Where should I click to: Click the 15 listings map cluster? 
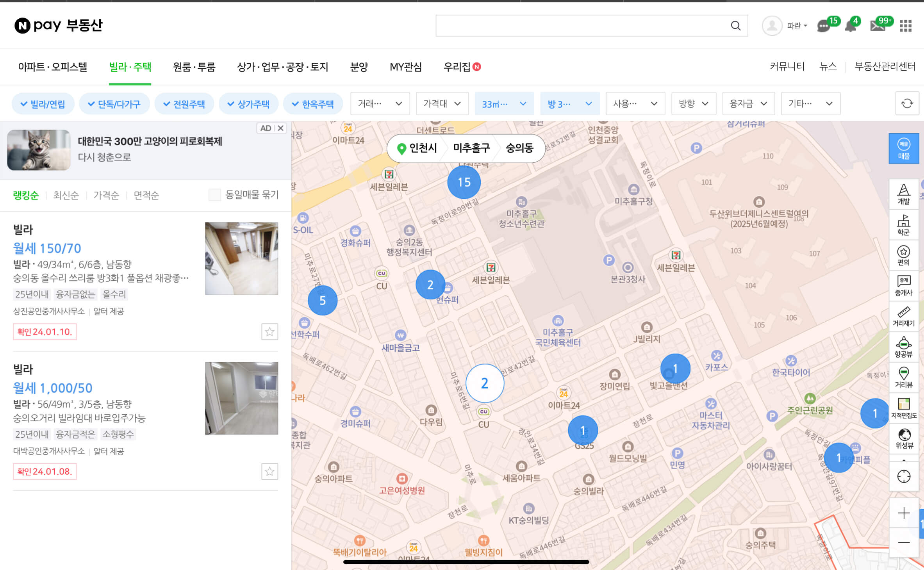pos(464,182)
